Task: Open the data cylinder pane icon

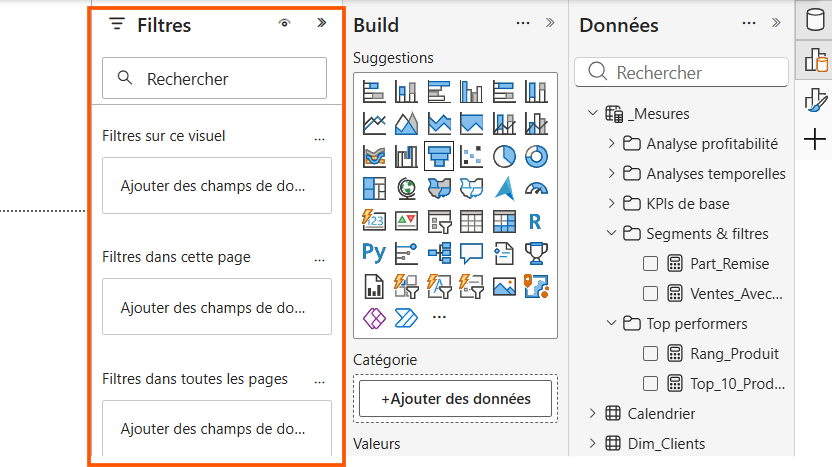Action: pyautogui.click(x=815, y=20)
